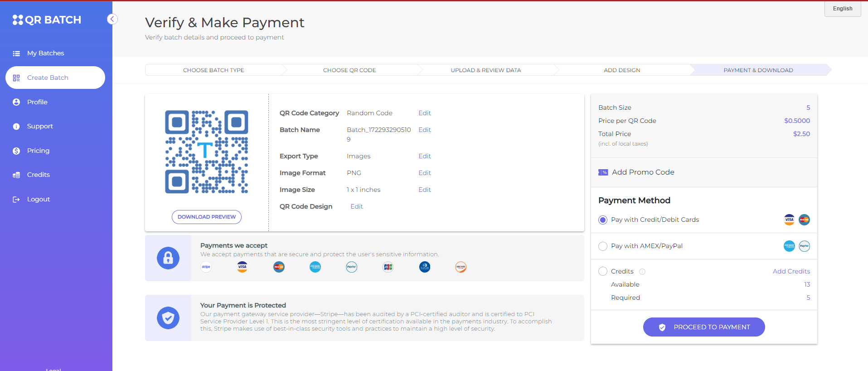Edit the QR Code Category
This screenshot has height=371, width=868.
pyautogui.click(x=425, y=113)
